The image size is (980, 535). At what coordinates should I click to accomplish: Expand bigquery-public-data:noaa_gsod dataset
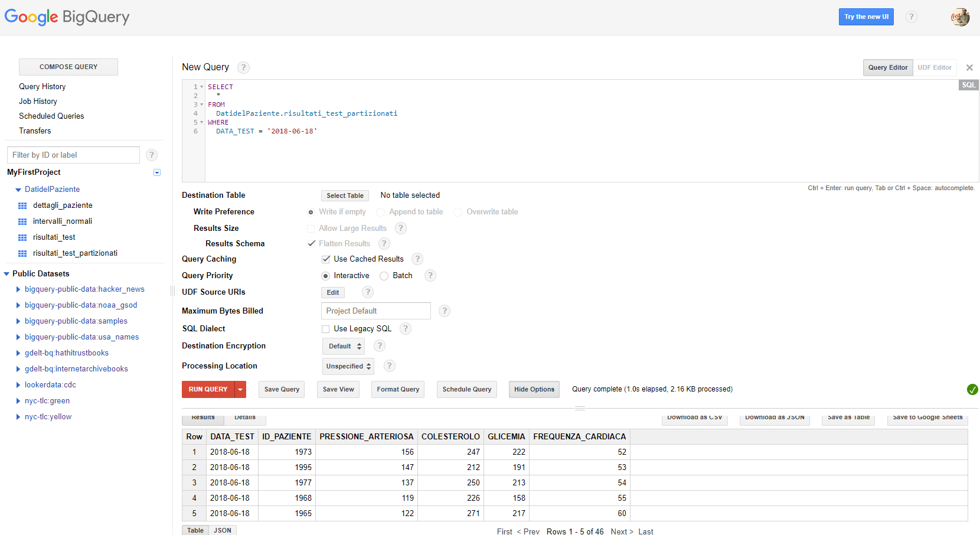click(18, 305)
